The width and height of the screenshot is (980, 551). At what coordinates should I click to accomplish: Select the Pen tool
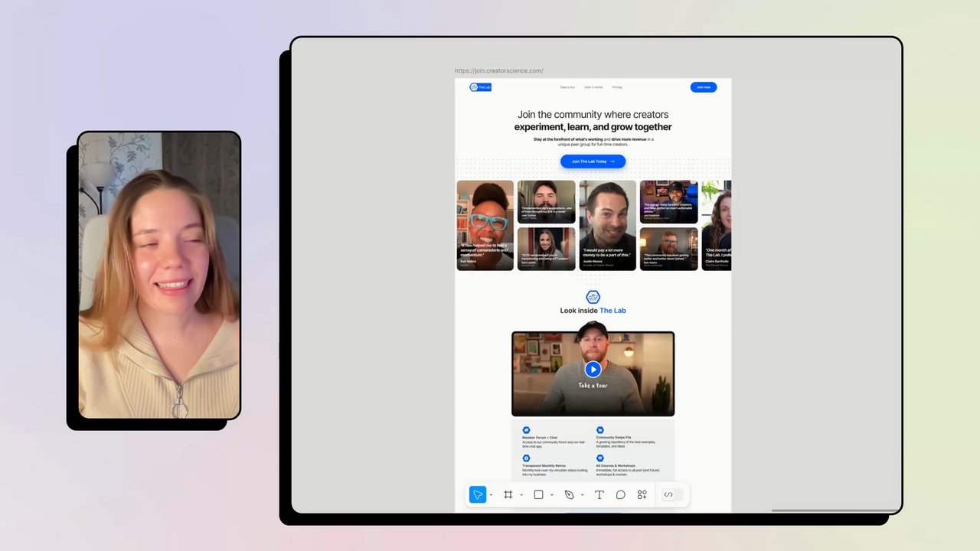click(x=569, y=495)
